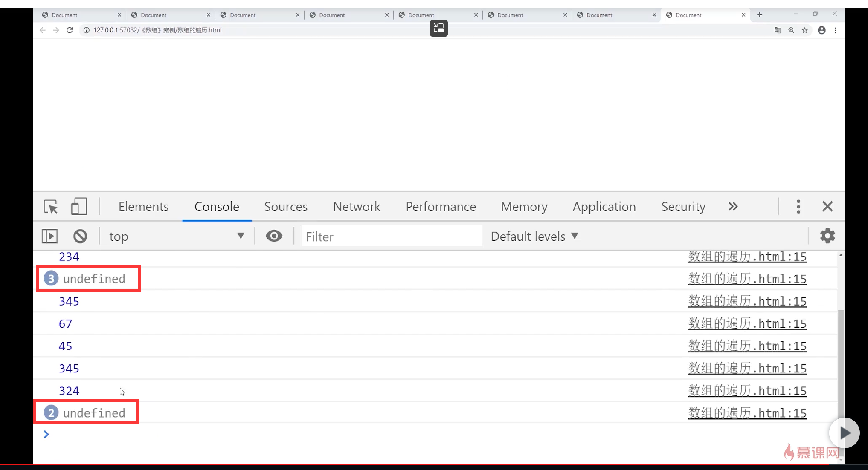Image resolution: width=868 pixels, height=470 pixels.
Task: Show more DevTools tabs chevron
Action: point(733,207)
